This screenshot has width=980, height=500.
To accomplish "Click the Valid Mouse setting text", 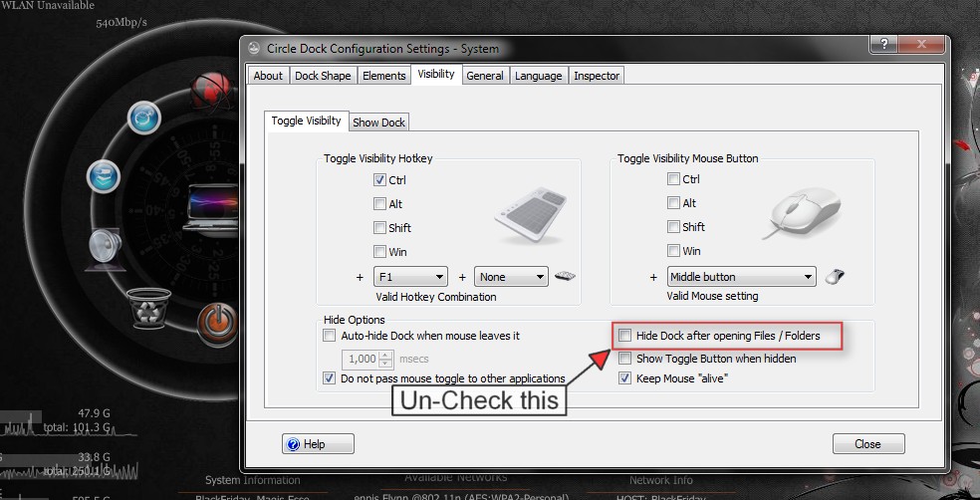I will 712,296.
